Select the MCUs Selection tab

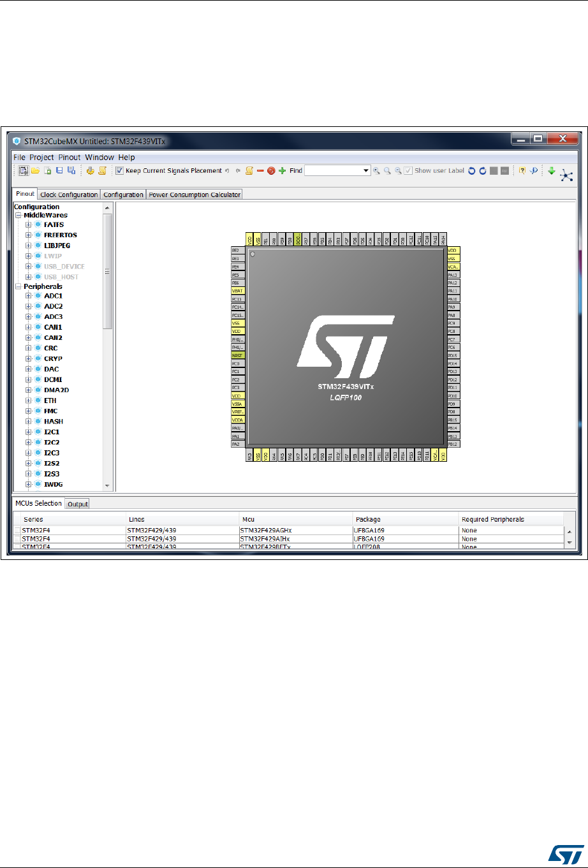click(x=39, y=503)
